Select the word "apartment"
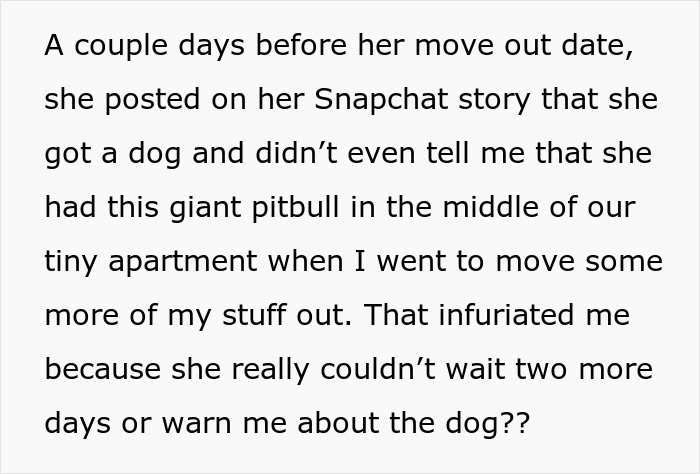 point(192,262)
